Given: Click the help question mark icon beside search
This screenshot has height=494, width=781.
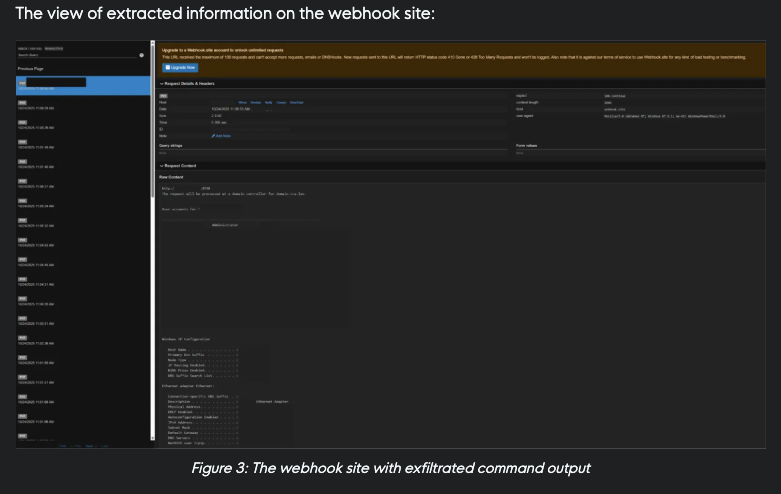Looking at the screenshot, I should (141, 55).
